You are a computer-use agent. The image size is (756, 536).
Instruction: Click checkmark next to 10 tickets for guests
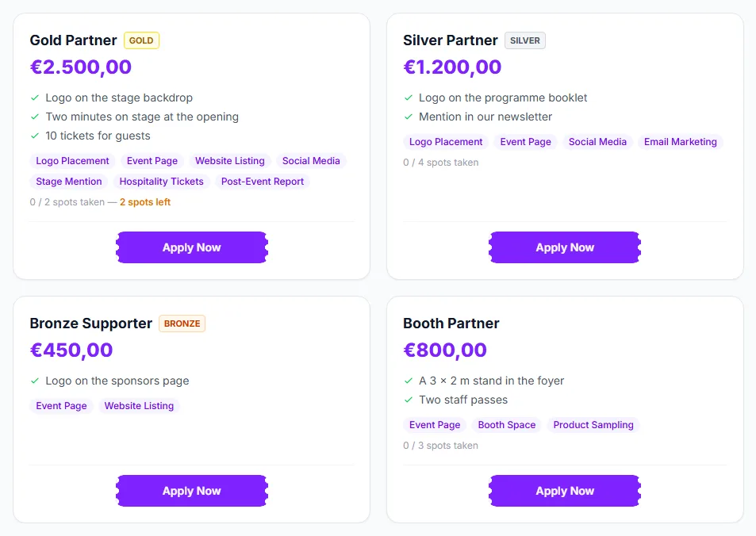coord(35,136)
